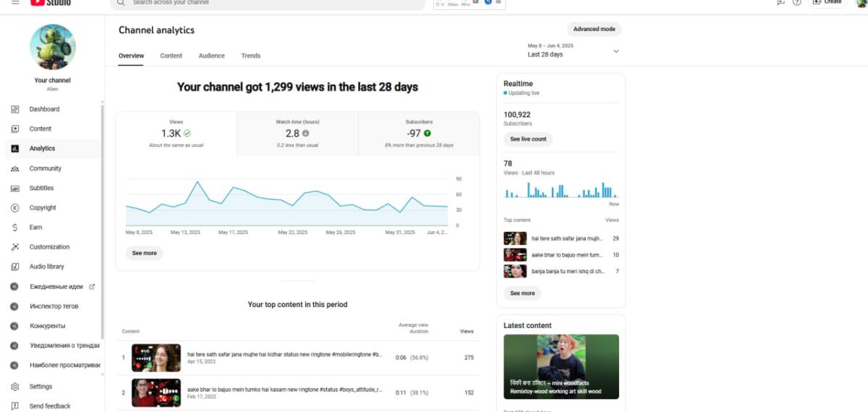Open thumbnail of 'aake bhar lo bajuo' top content
868x412 pixels.
tap(156, 392)
